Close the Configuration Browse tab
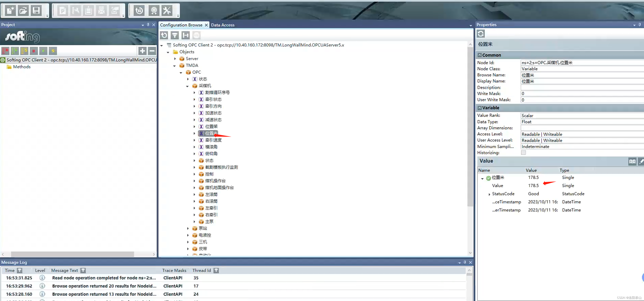Image resolution: width=644 pixels, height=301 pixels. (x=206, y=25)
